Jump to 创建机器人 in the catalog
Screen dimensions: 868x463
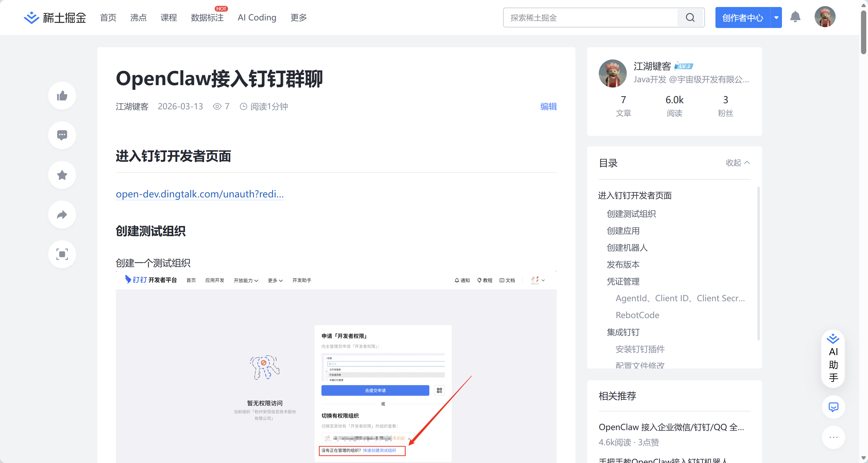tap(627, 248)
